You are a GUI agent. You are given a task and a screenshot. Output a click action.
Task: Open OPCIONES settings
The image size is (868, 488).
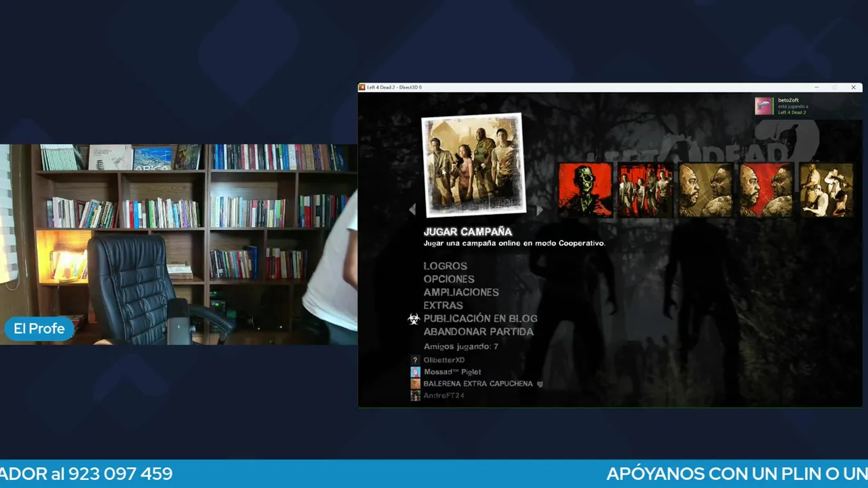[x=449, y=279]
